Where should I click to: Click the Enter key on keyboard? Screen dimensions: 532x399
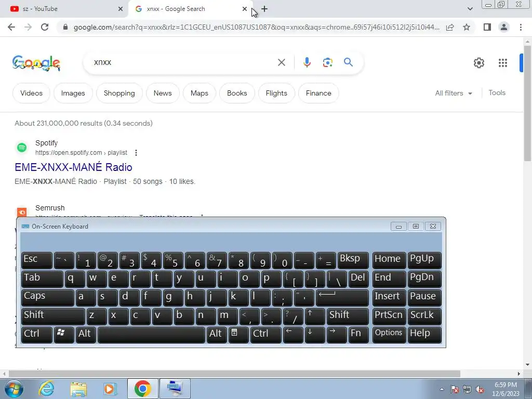pyautogui.click(x=342, y=297)
